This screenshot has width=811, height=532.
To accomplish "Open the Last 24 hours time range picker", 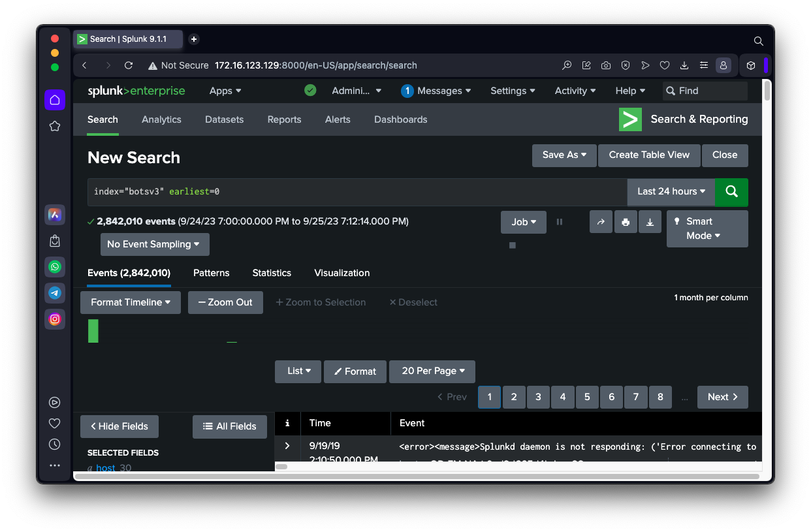I will (x=671, y=191).
